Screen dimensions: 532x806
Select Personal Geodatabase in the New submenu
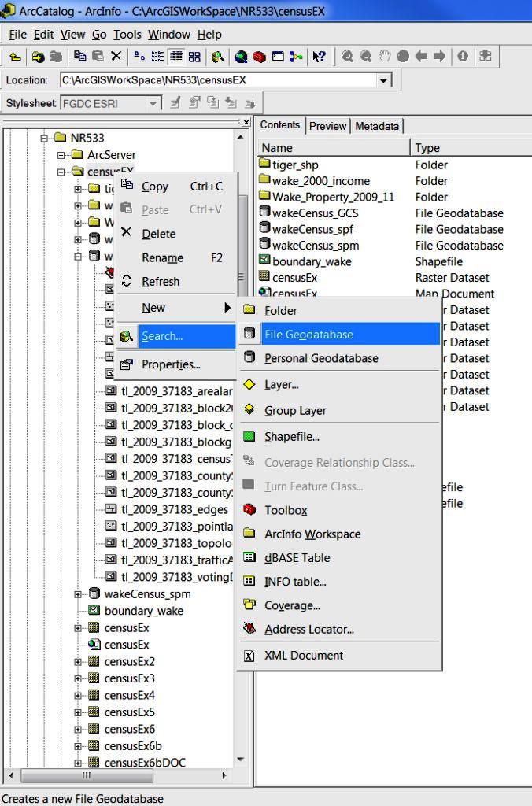coord(340,358)
